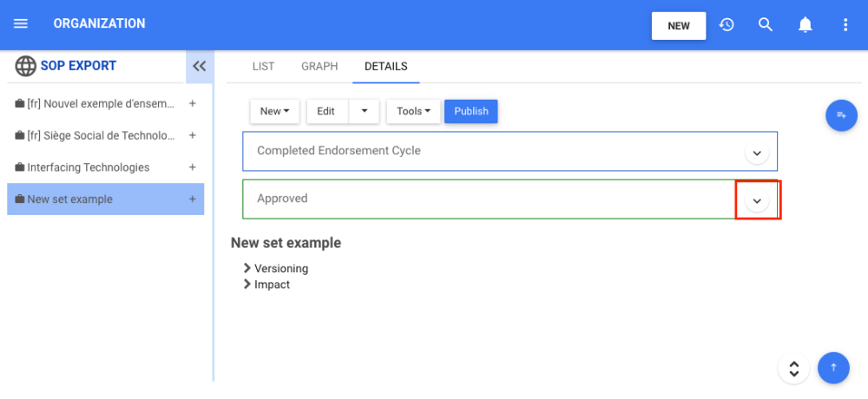
Task: Open the notifications bell
Action: (x=806, y=25)
